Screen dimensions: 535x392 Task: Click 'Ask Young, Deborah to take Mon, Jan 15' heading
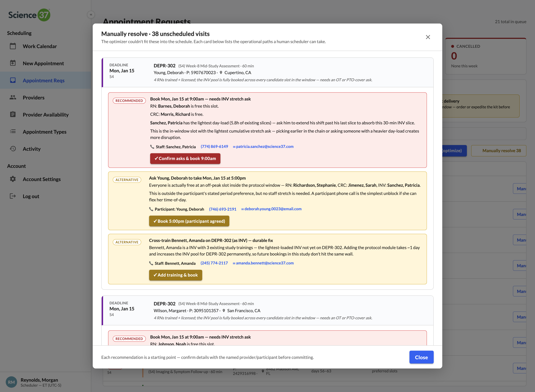(197, 178)
